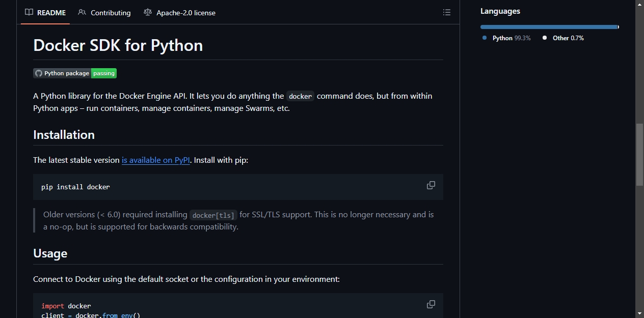The height and width of the screenshot is (318, 644).
Task: Click the license scale icon
Action: tap(148, 12)
